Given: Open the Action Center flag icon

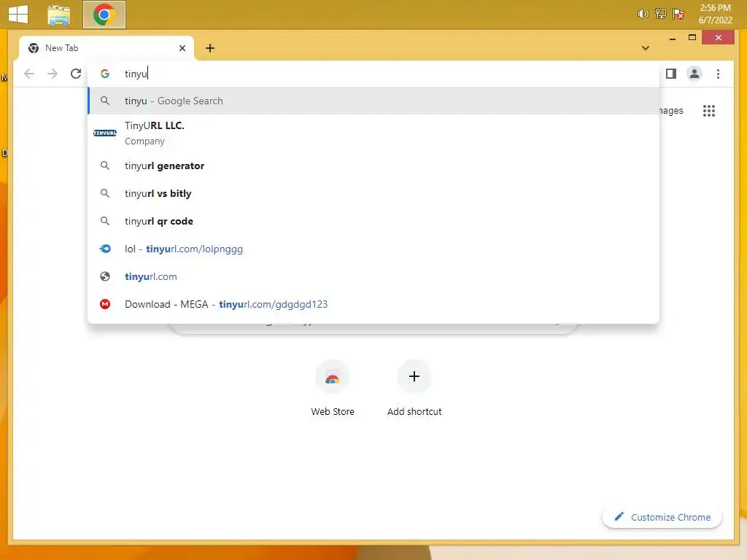Looking at the screenshot, I should click(x=678, y=14).
